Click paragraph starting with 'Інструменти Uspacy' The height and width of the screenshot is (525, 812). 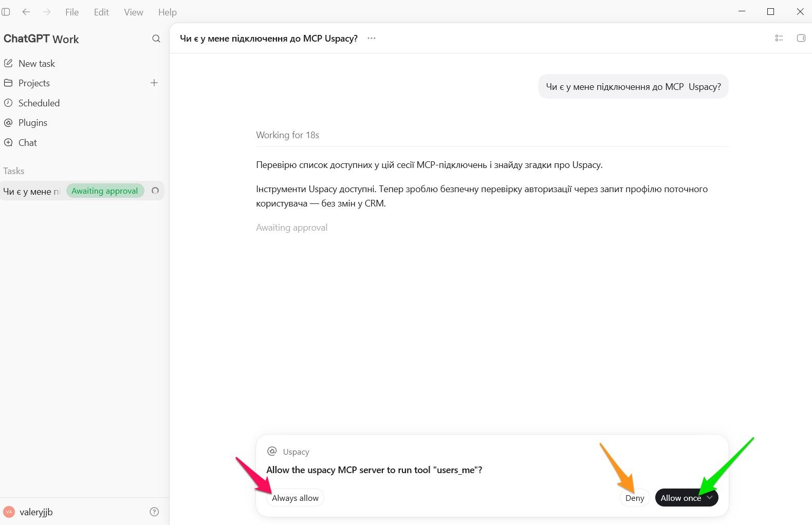pyautogui.click(x=482, y=196)
